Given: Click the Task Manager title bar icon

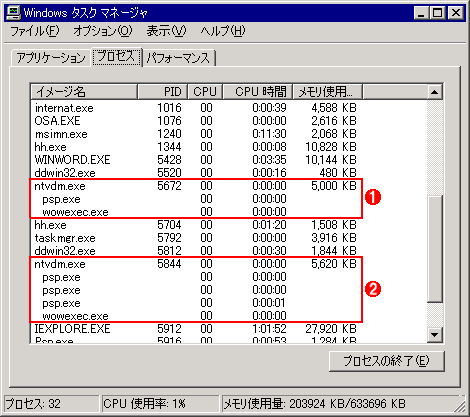Looking at the screenshot, I should (14, 13).
